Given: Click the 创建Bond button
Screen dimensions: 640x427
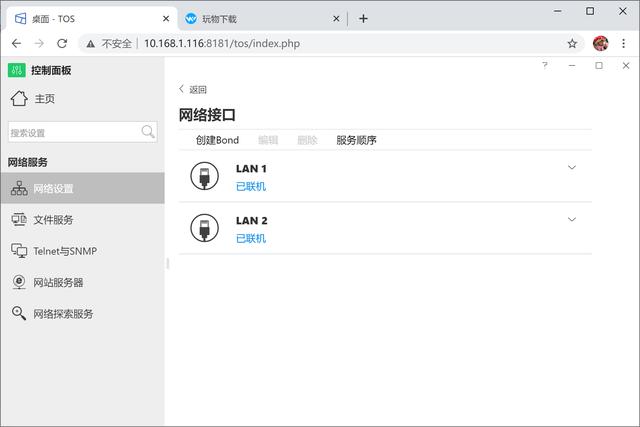Looking at the screenshot, I should point(217,141).
